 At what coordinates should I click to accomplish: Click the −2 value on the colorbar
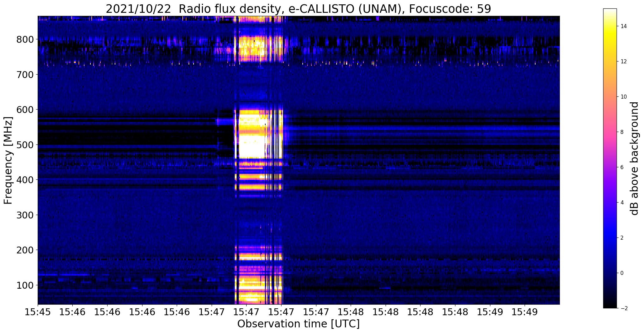click(x=624, y=308)
